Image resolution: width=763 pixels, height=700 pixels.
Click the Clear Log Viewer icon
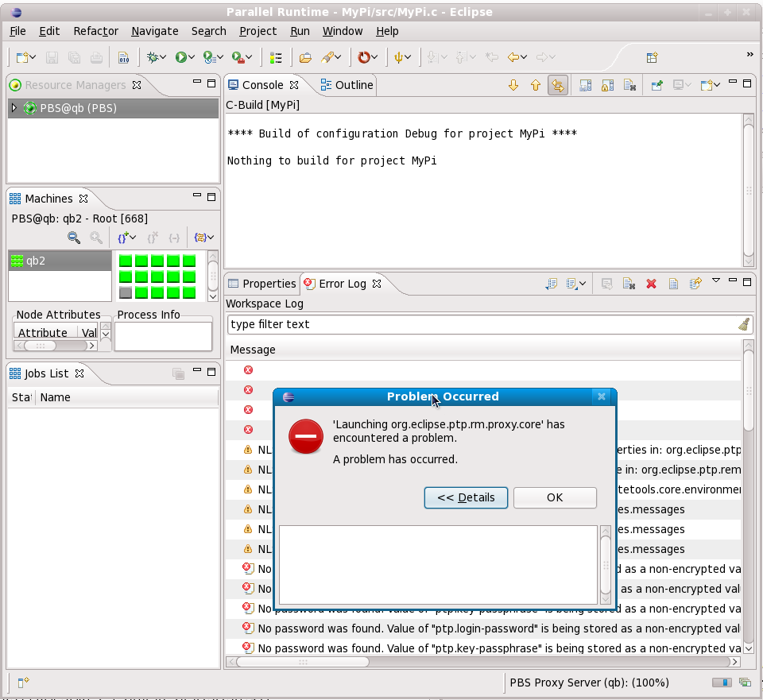click(629, 284)
